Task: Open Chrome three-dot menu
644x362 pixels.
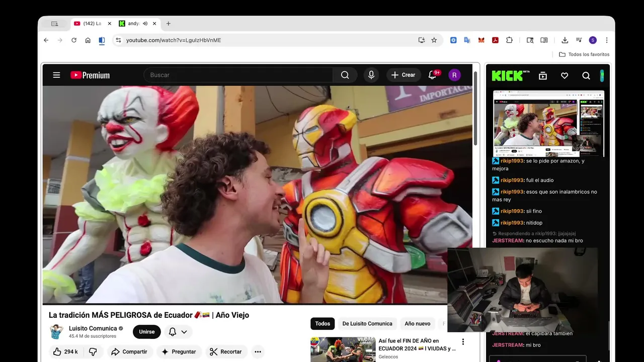Action: pos(607,40)
